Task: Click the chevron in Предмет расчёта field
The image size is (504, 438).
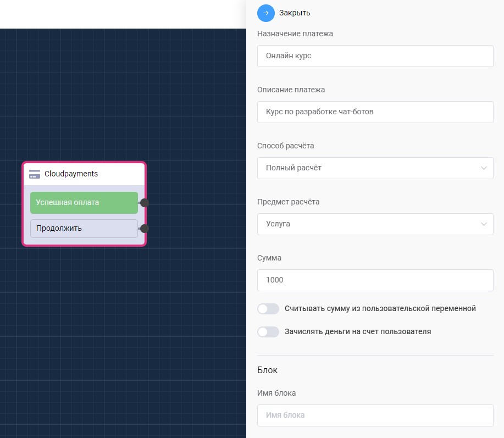Action: (x=484, y=224)
